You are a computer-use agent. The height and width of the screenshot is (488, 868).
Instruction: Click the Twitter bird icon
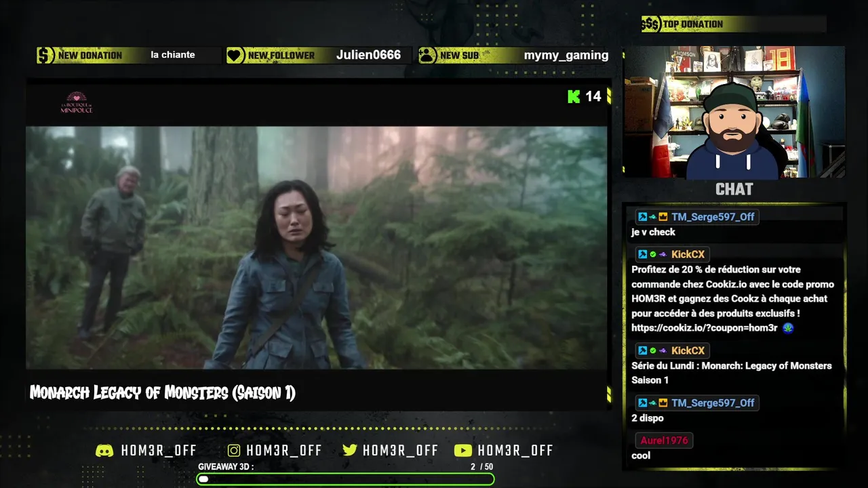click(350, 451)
